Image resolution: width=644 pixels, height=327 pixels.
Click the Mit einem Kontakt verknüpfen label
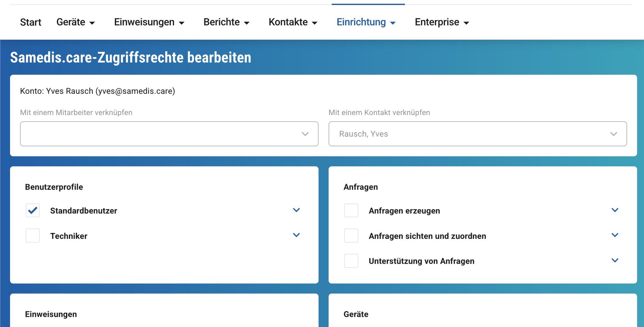(379, 113)
